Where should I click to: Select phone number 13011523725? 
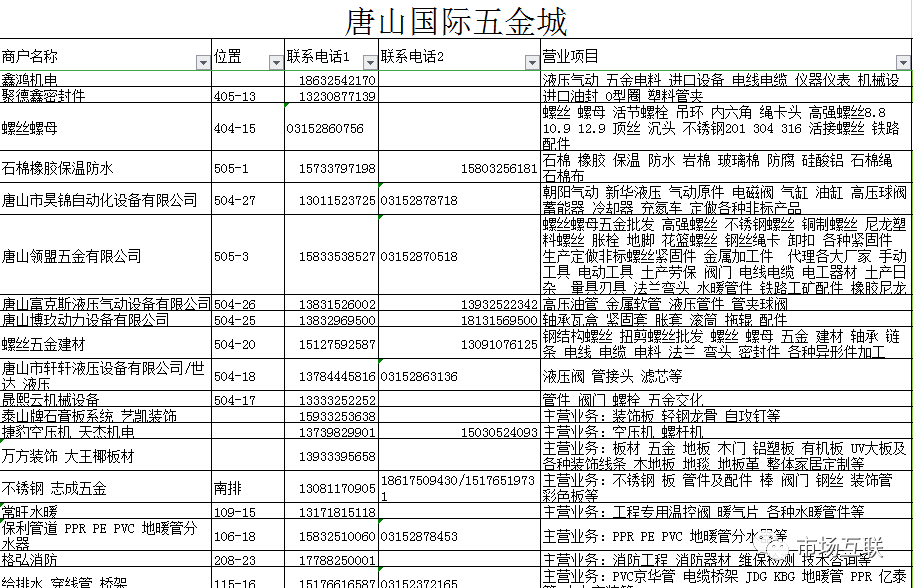pyautogui.click(x=331, y=200)
